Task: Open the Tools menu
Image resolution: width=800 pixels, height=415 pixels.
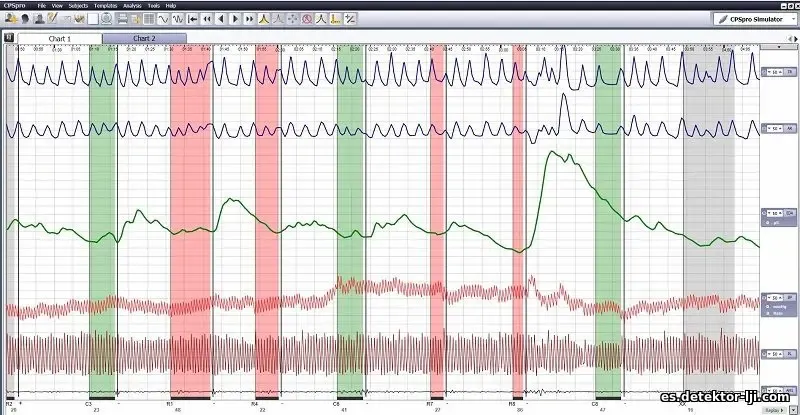Action: pyautogui.click(x=154, y=6)
